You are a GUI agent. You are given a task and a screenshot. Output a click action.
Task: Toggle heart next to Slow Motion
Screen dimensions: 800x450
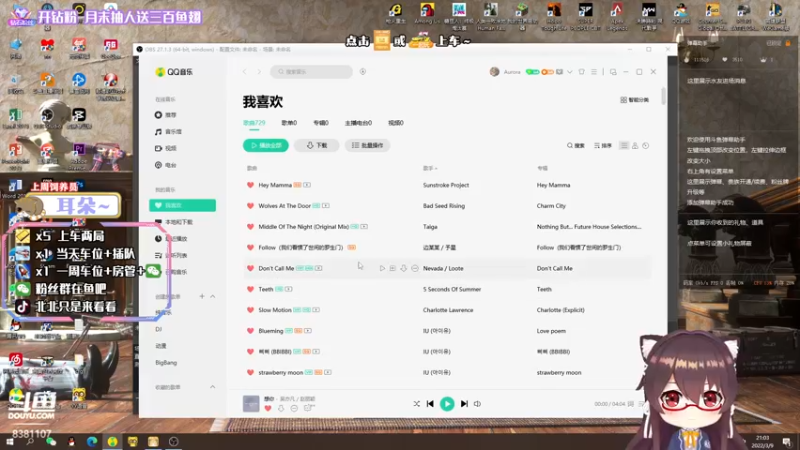pyautogui.click(x=251, y=310)
